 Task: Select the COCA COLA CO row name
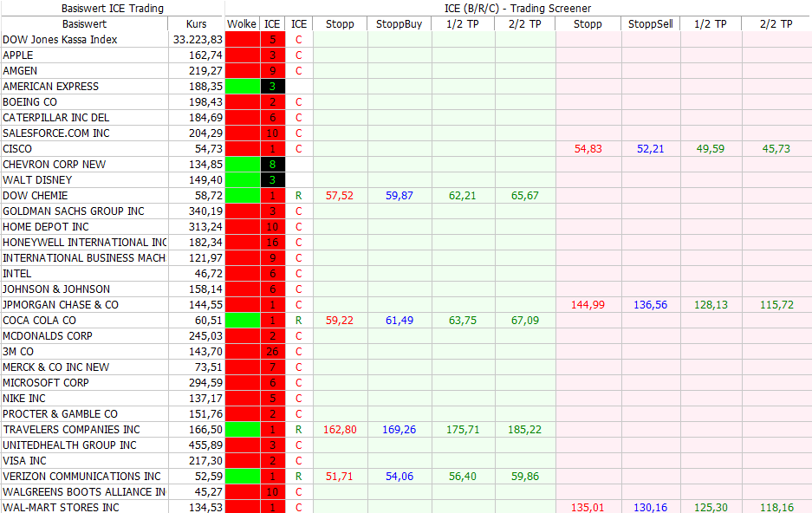(x=39, y=320)
